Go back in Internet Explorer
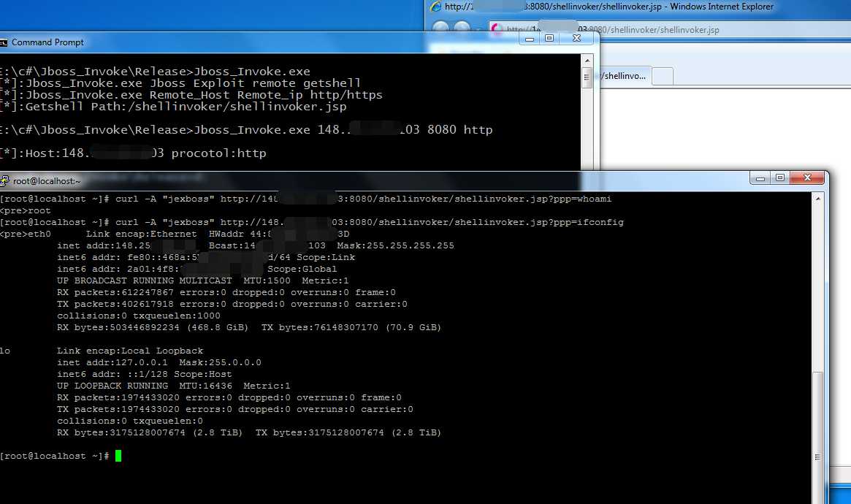The image size is (851, 504). point(440,28)
